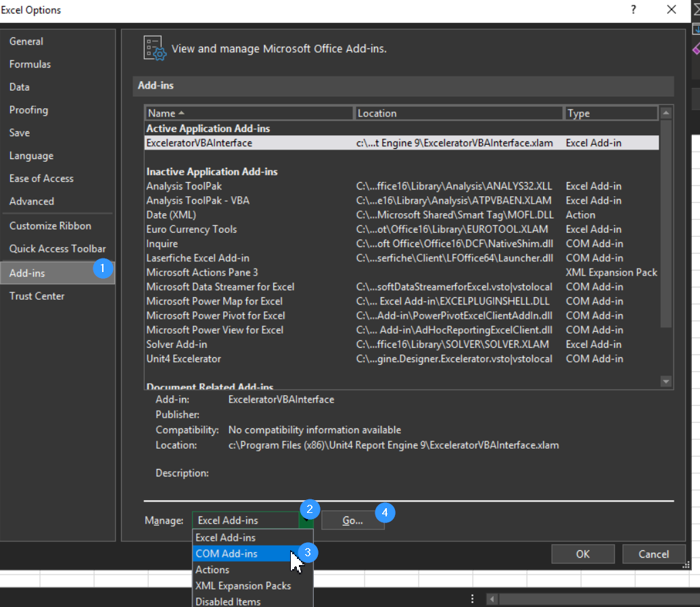Choose Actions from Manage dropdown list
The height and width of the screenshot is (607, 700).
(x=253, y=570)
